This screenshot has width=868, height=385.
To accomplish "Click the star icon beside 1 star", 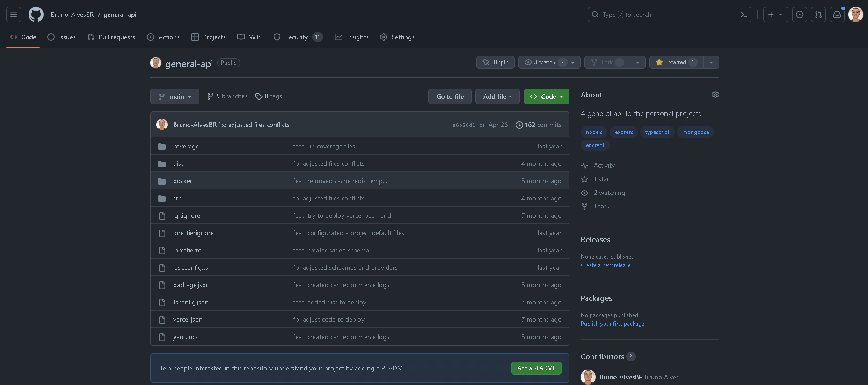I will 584,179.
